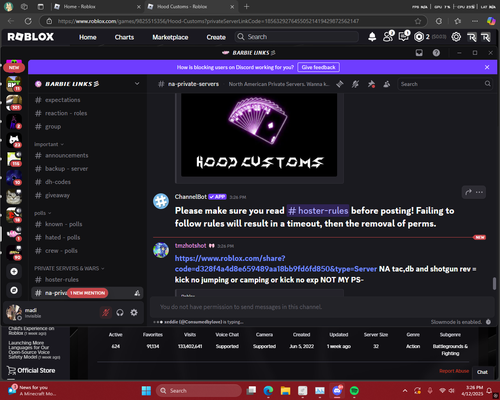Dismiss the purple Discord feedback banner
This screenshot has width=500, height=400.
[487, 67]
